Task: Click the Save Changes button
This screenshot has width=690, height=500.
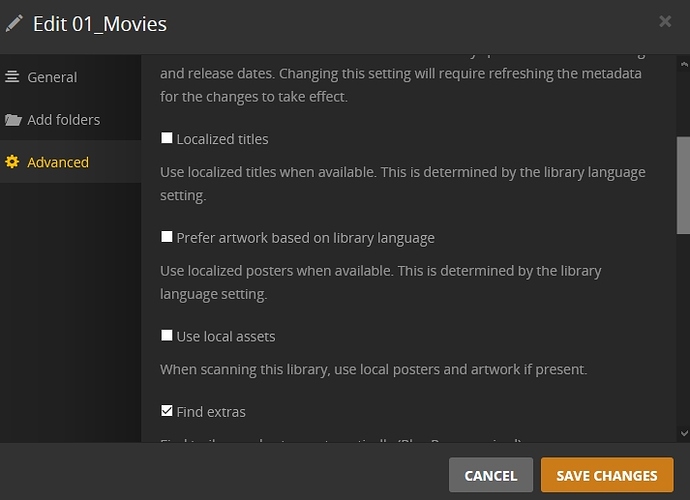Action: coord(607,475)
